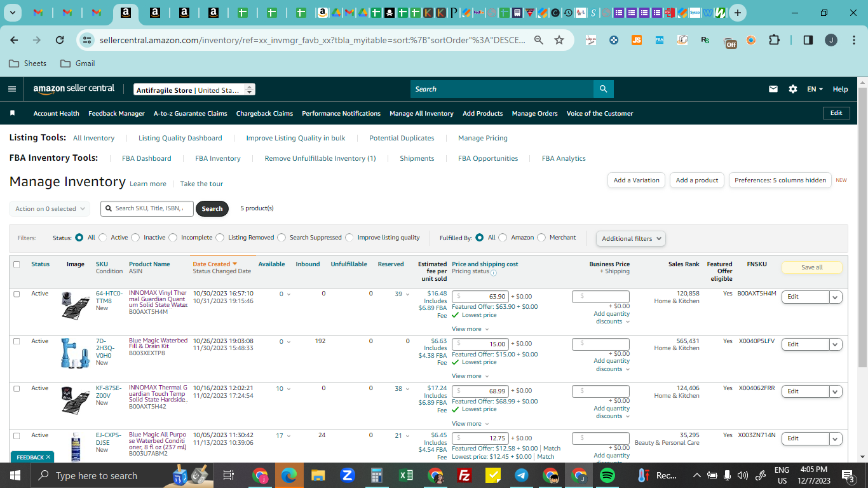Screen dimensions: 868x488
Task: Open Feedback Manager in the top navigation
Action: [117, 114]
